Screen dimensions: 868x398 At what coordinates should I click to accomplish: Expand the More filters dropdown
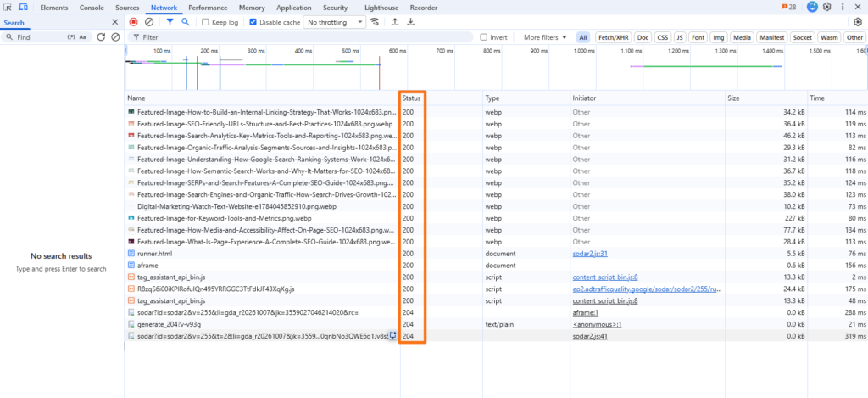[x=545, y=37]
